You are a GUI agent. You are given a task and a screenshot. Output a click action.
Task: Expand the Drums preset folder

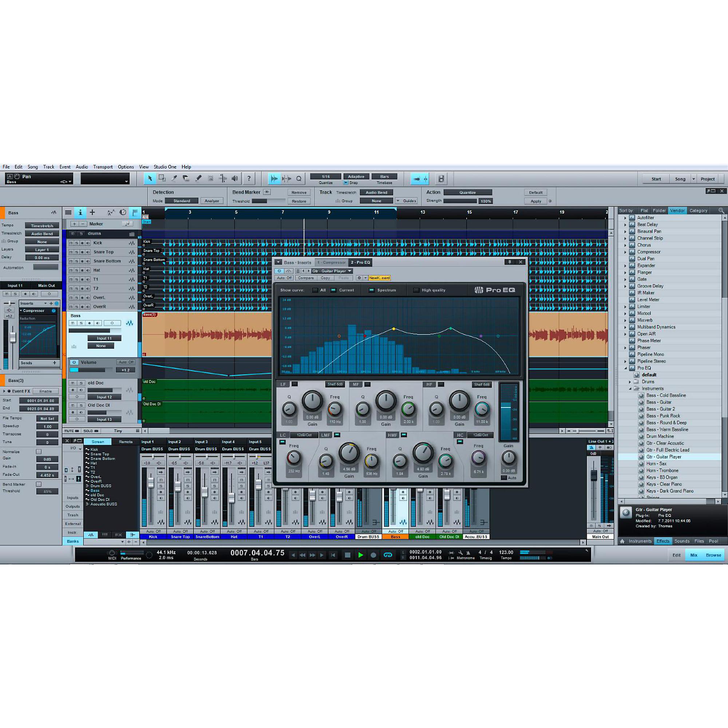pos(630,382)
